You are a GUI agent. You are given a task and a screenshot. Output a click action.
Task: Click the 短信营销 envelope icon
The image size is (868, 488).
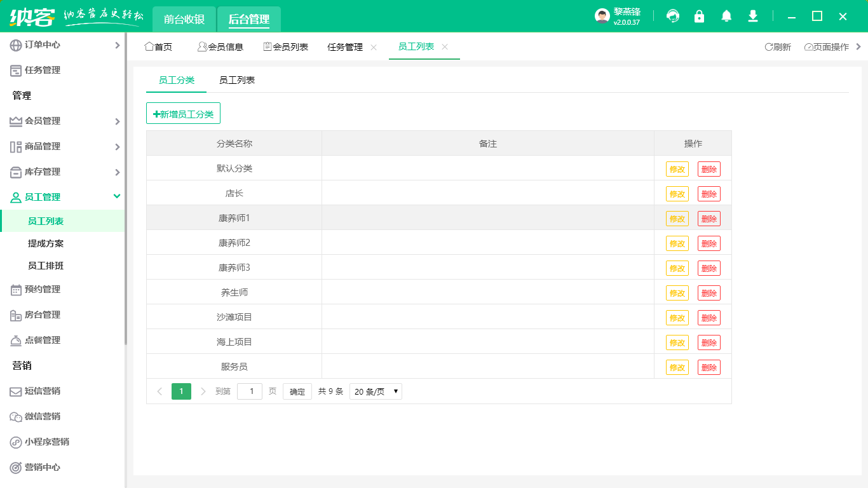tap(16, 391)
